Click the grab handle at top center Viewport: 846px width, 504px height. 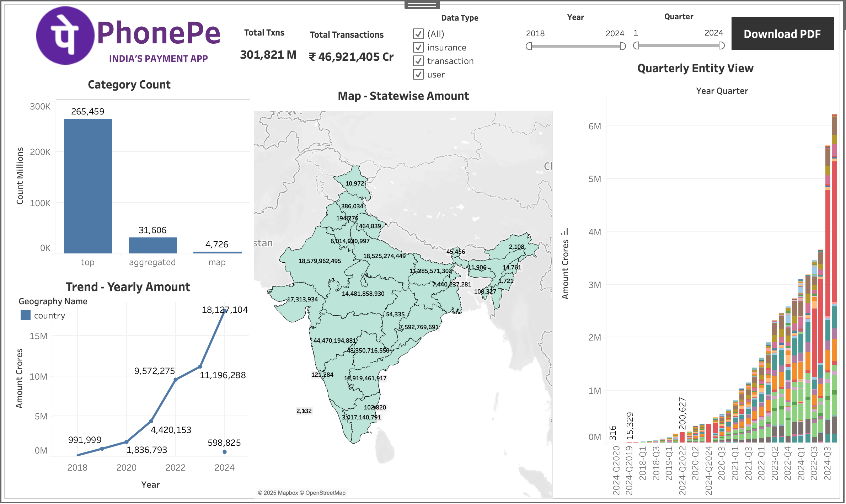422,5
